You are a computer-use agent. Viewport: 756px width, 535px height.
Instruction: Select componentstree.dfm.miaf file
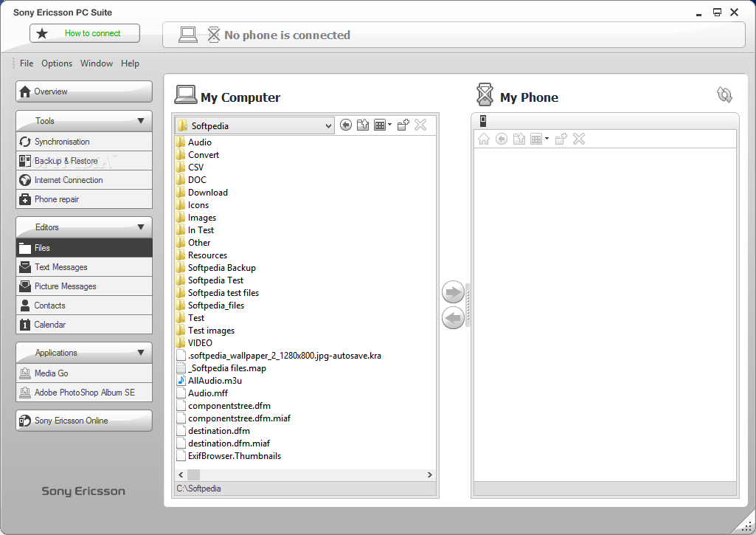(233, 418)
